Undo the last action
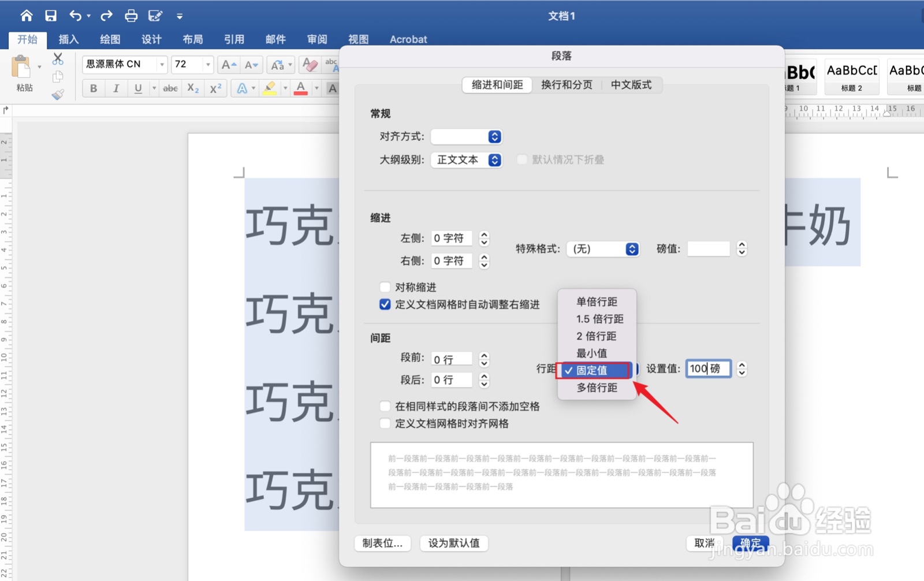Screen dimensions: 924x581 76,16
